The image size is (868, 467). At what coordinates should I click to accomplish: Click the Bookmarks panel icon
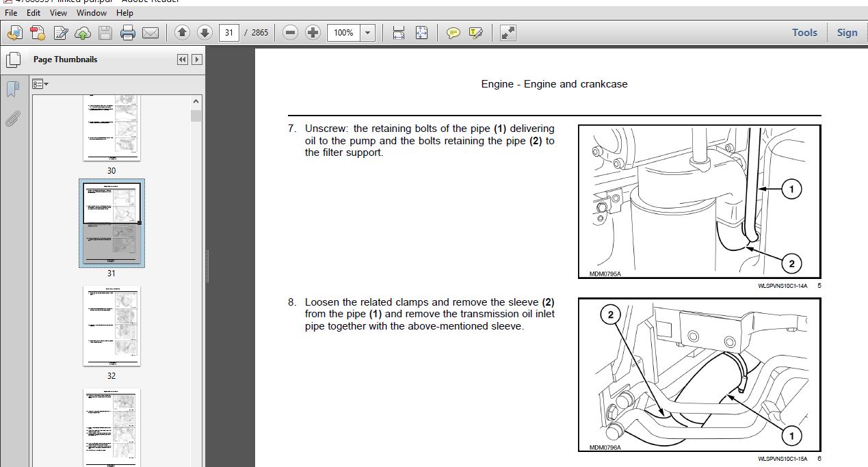pos(12,90)
